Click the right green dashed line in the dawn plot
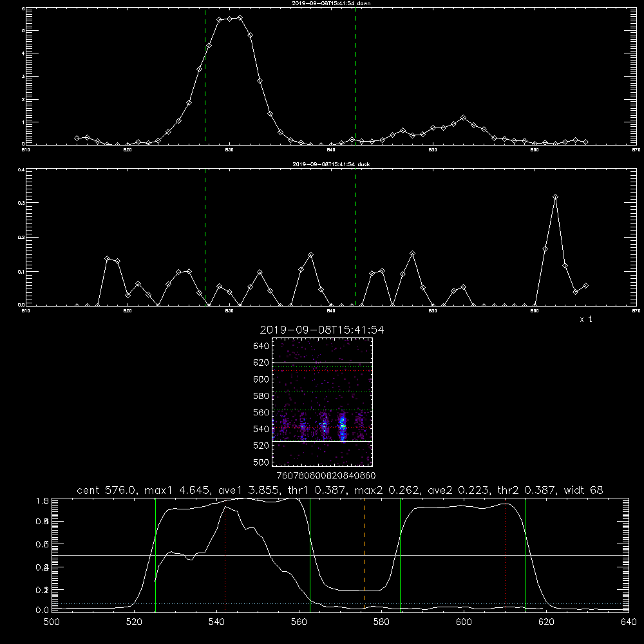644x644 pixels. pyautogui.click(x=355, y=76)
